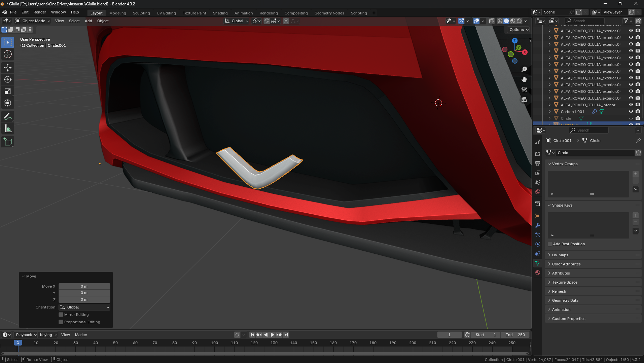Select the Measure tool
This screenshot has height=363, width=644.
[x=8, y=129]
